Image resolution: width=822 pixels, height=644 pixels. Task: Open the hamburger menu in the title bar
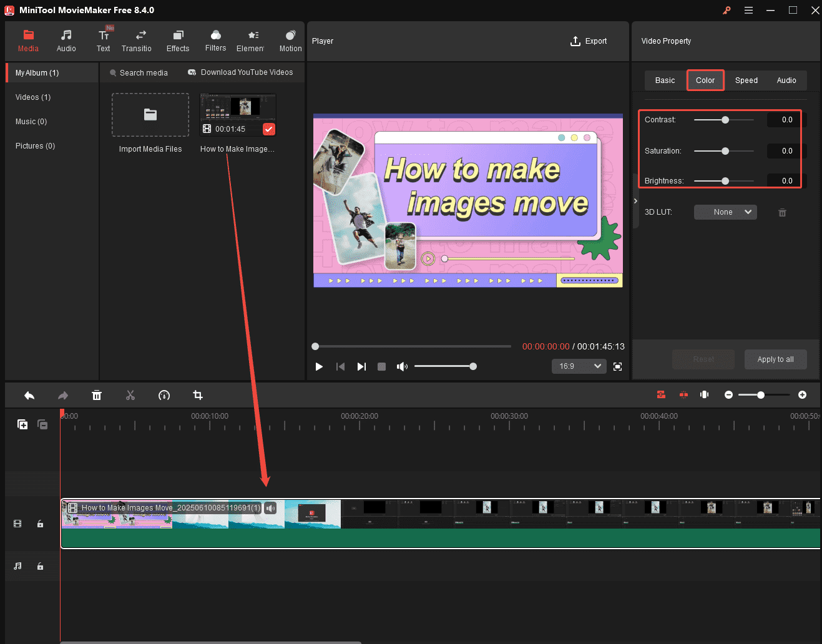coord(748,10)
